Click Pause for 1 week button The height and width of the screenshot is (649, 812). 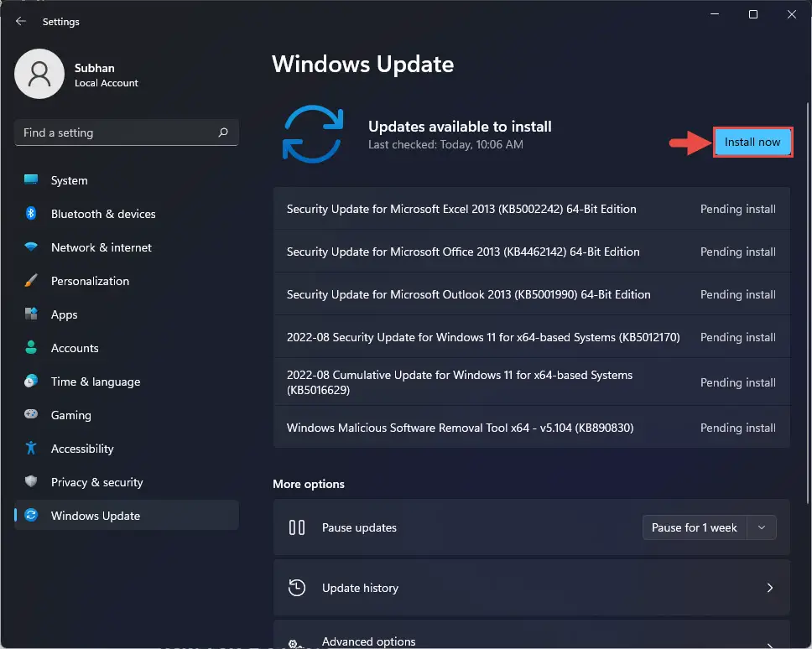(x=695, y=527)
